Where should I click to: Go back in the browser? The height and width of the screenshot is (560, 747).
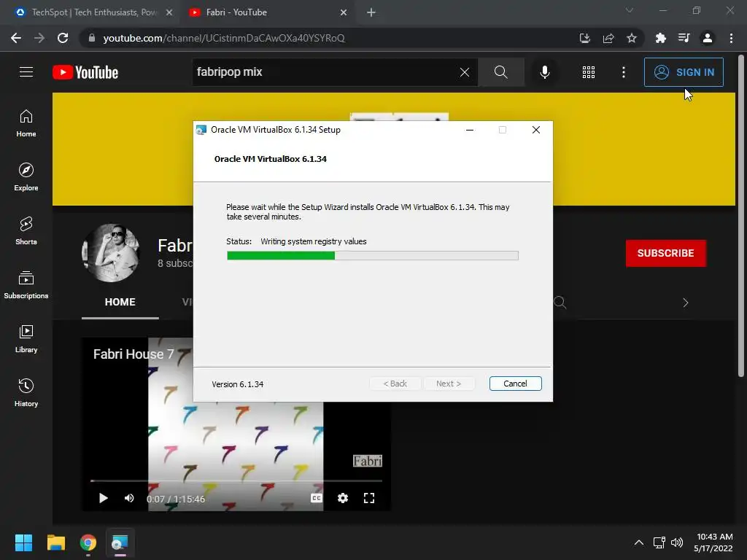(16, 38)
